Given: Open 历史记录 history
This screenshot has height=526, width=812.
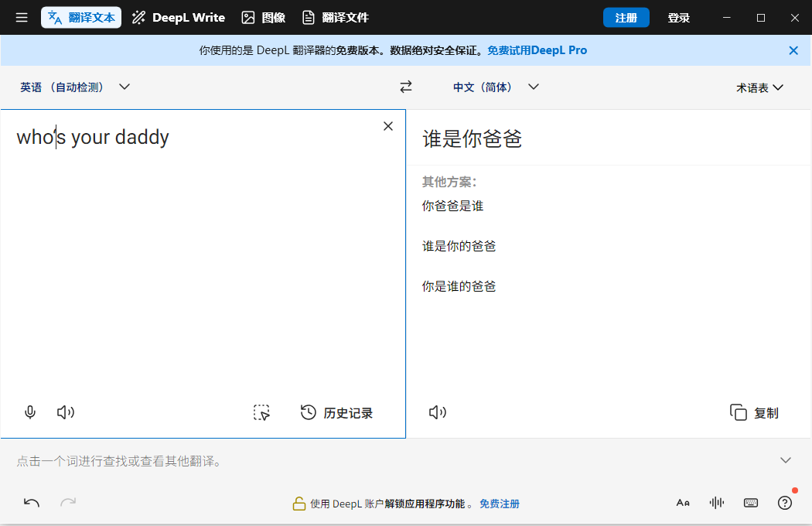Looking at the screenshot, I should tap(337, 412).
